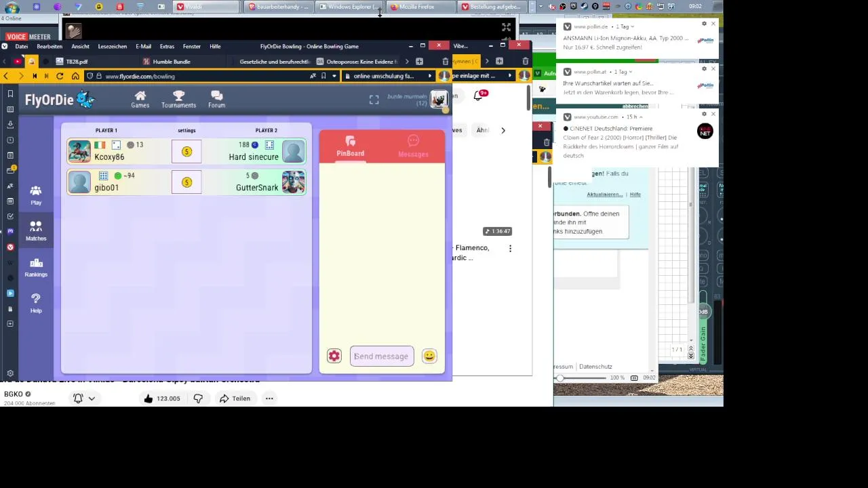Go to Vivaldi home page button

(75, 76)
